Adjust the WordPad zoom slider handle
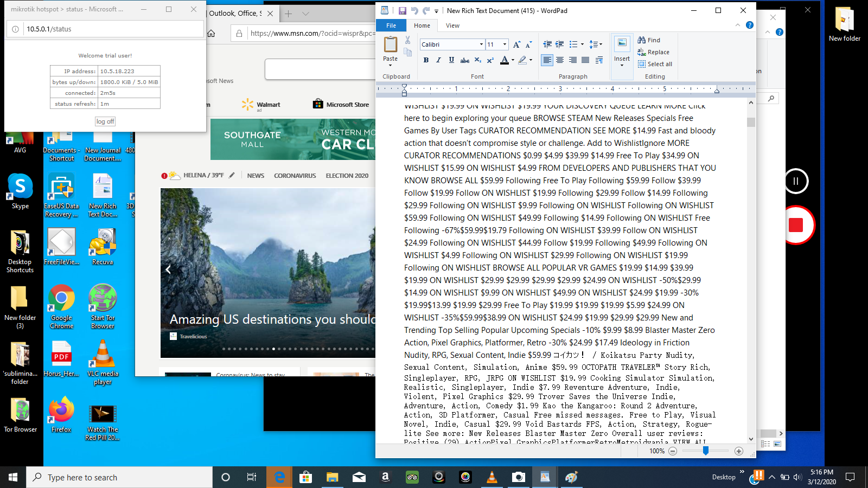The height and width of the screenshot is (488, 868). point(705,451)
